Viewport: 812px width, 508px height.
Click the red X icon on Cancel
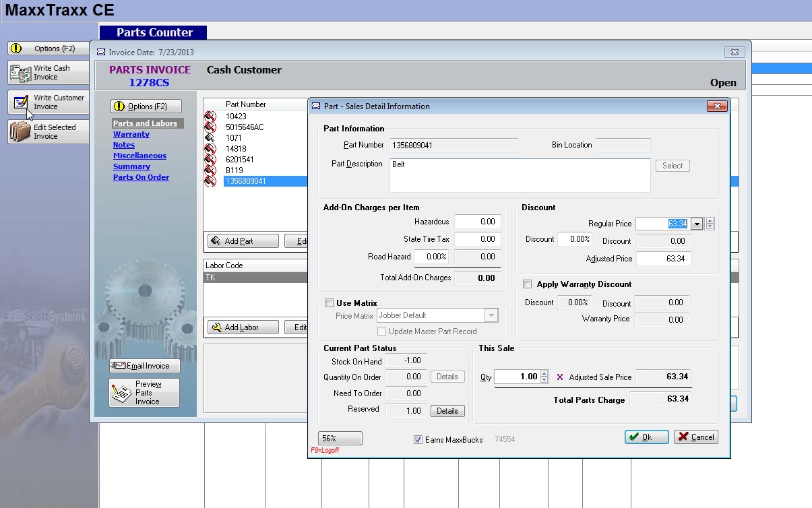pos(683,437)
